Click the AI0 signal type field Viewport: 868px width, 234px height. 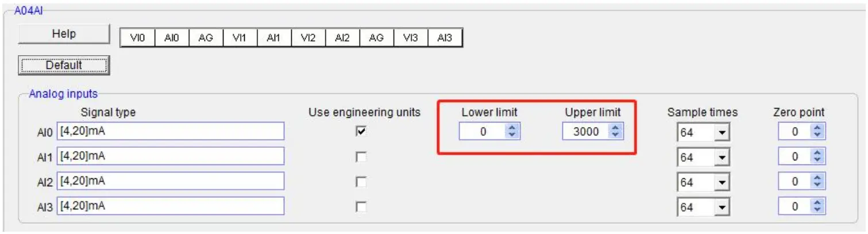click(x=170, y=131)
